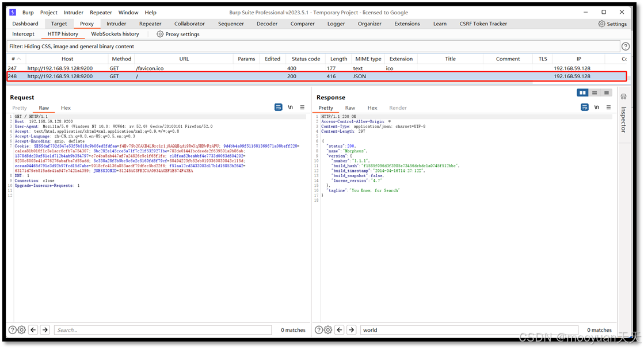Expand the Inspector sidebar panel
This screenshot has height=349, width=644.
click(625, 115)
